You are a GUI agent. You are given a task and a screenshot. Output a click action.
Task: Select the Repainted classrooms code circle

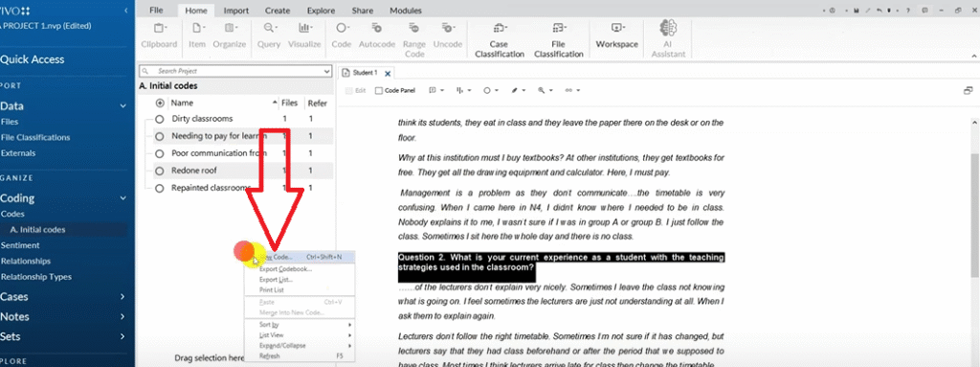coord(160,188)
